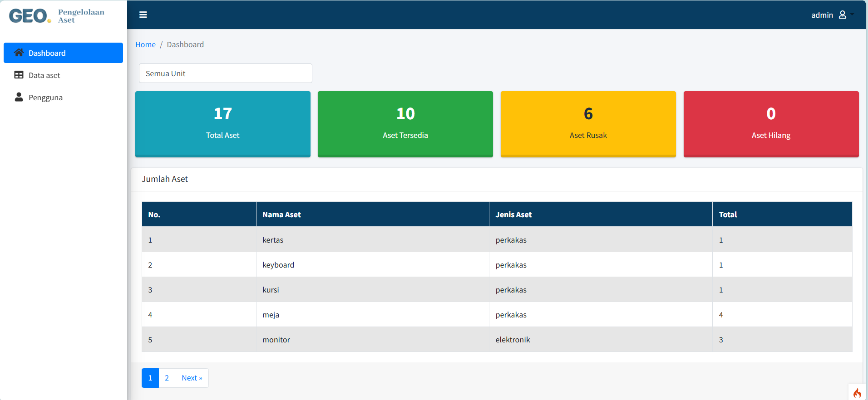Go to pagination page 2

coord(167,378)
